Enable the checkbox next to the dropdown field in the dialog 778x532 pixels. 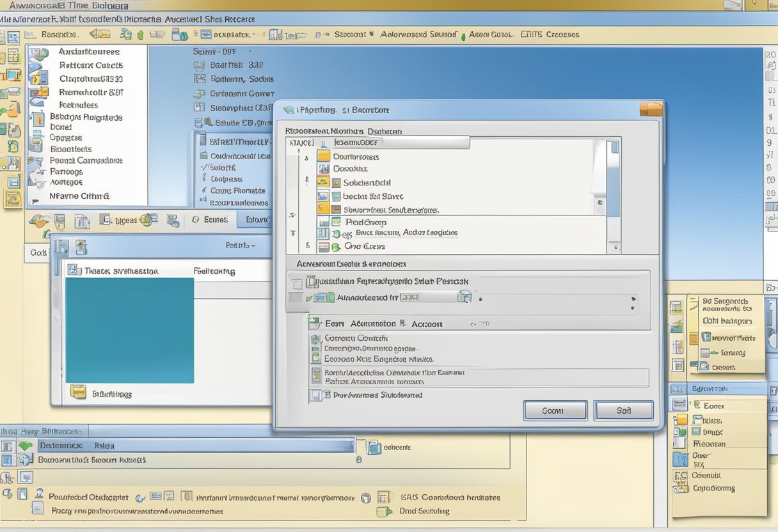[309, 297]
